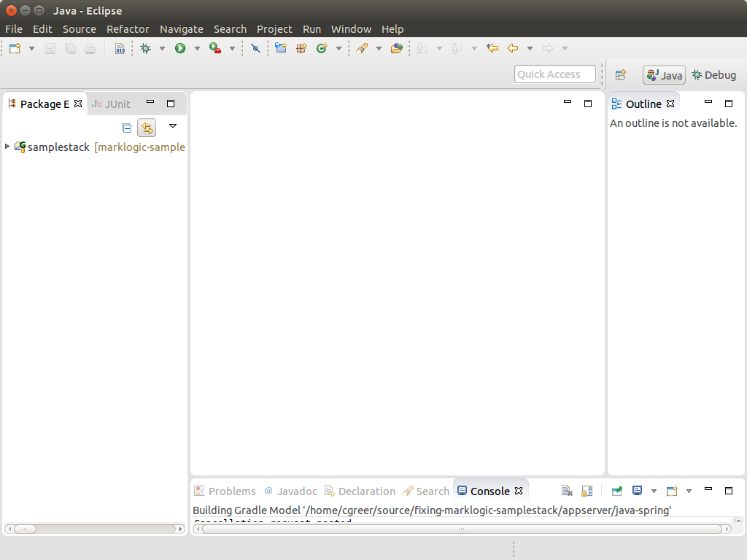Screen dimensions: 747x560
Task: Close the Package Explorer tab
Action: 78,104
